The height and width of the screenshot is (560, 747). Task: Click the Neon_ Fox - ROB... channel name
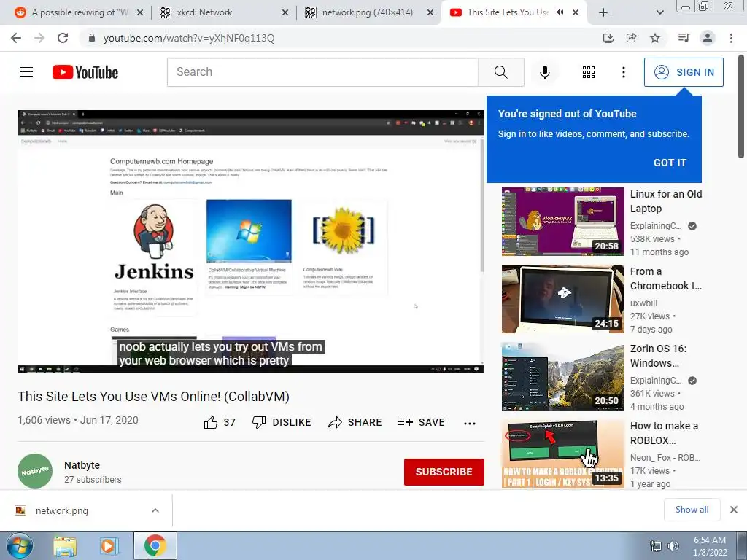tap(665, 458)
